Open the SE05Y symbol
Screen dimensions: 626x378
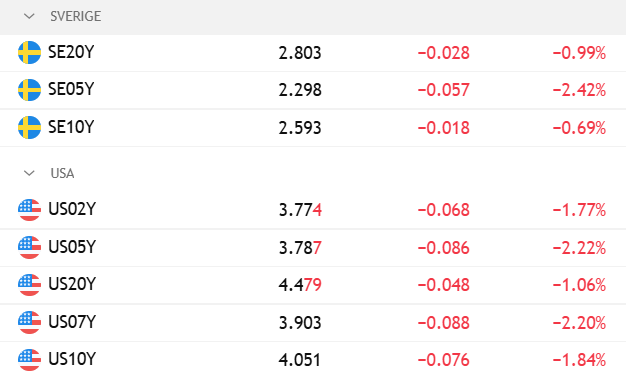coord(71,89)
